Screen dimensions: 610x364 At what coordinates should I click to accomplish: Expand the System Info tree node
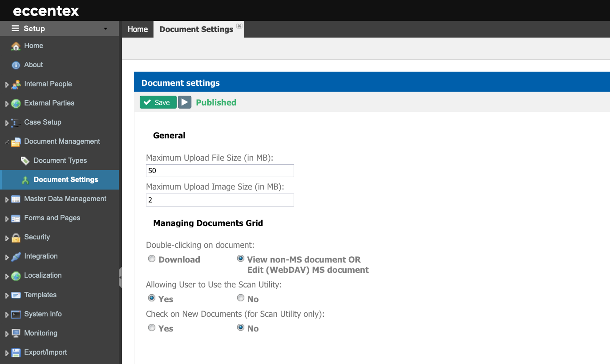coord(7,315)
